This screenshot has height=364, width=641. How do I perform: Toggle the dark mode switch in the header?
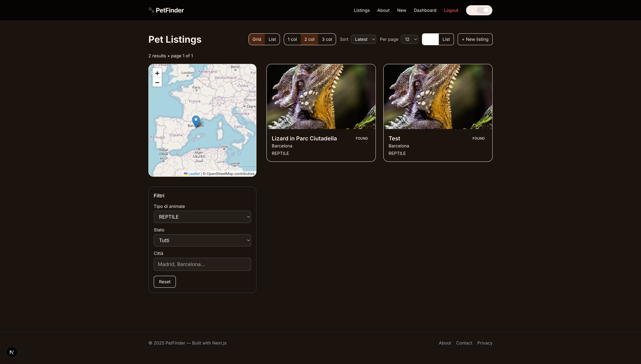[x=479, y=10]
